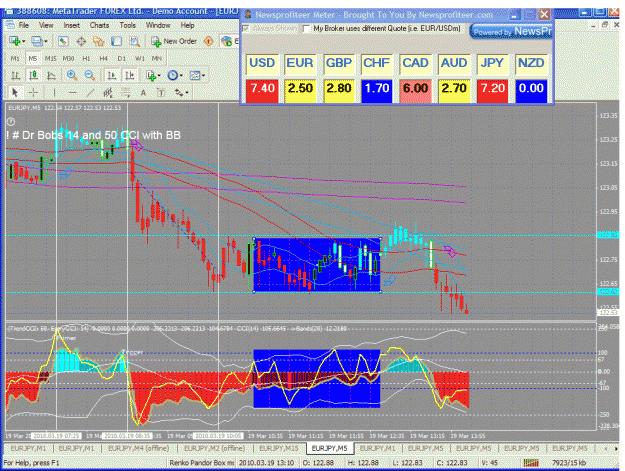Screen dimensions: 625x471
Task: Open the Insert menu
Action: point(71,26)
